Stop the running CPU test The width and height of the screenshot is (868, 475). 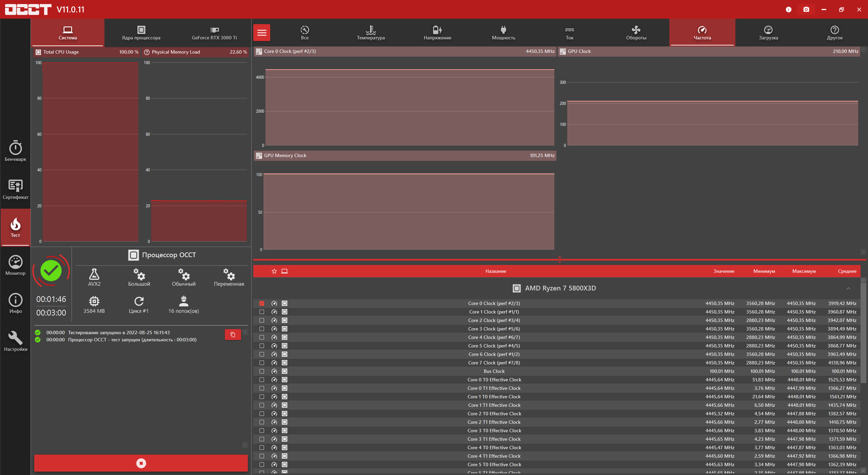141,463
